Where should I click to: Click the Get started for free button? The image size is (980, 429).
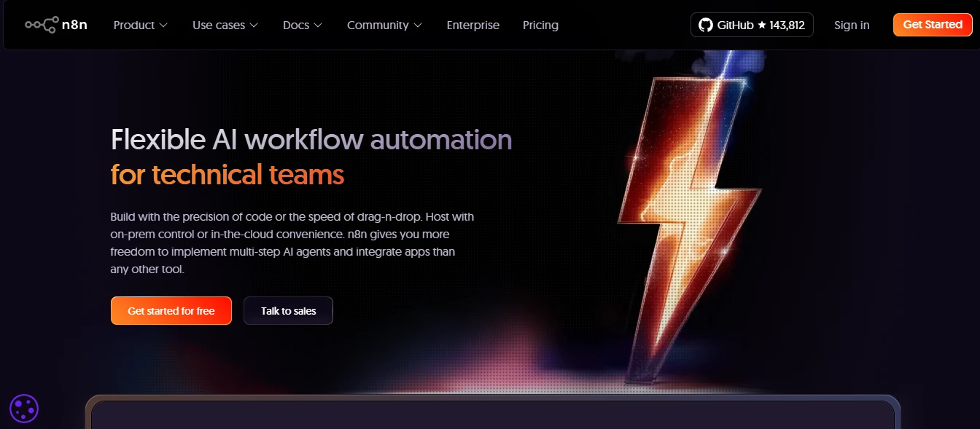click(171, 311)
